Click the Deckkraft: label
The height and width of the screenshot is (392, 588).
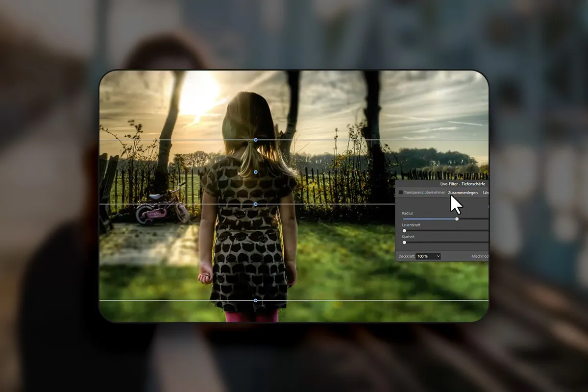406,256
